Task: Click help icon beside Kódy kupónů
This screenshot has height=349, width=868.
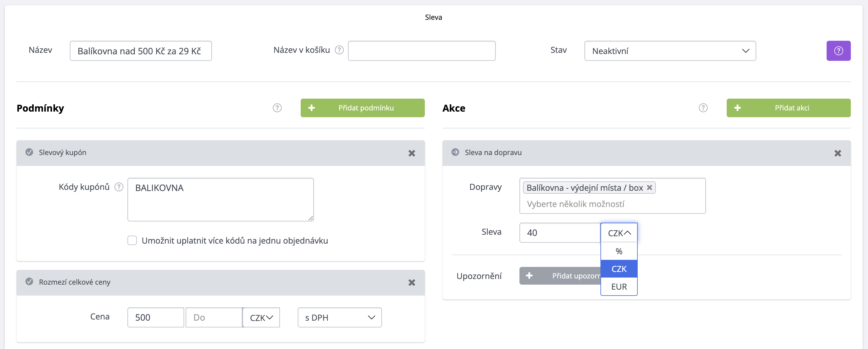Action: [119, 187]
